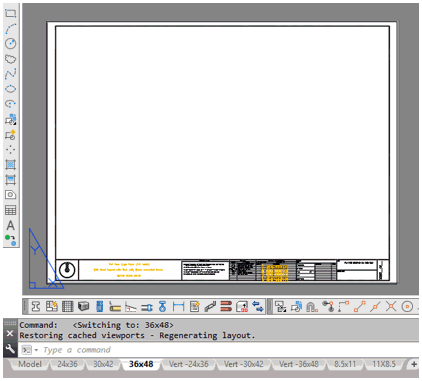
Task: Select the Multiline Text tool
Action: click(11, 225)
